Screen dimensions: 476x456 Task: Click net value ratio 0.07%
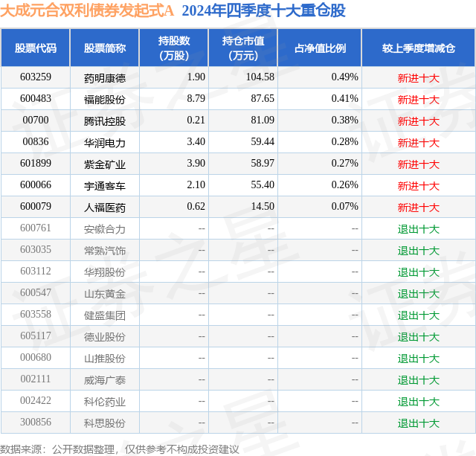(x=345, y=207)
